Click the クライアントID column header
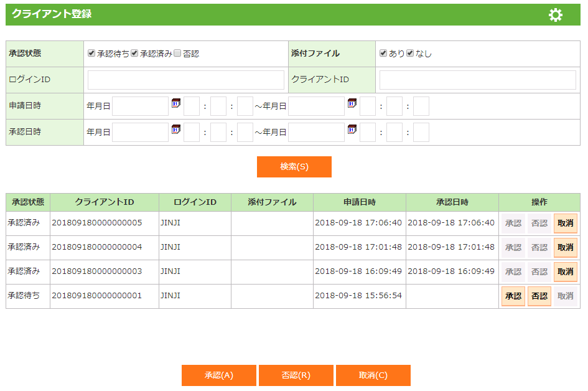 tap(105, 202)
